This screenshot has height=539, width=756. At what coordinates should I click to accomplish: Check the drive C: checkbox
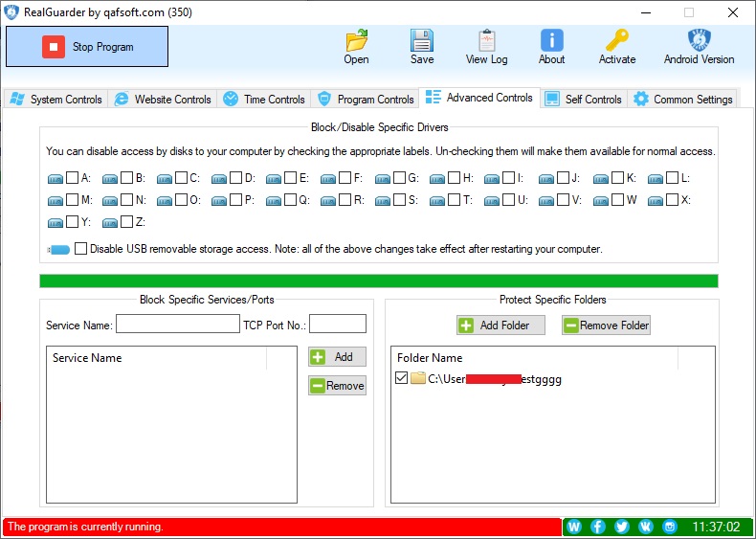181,177
